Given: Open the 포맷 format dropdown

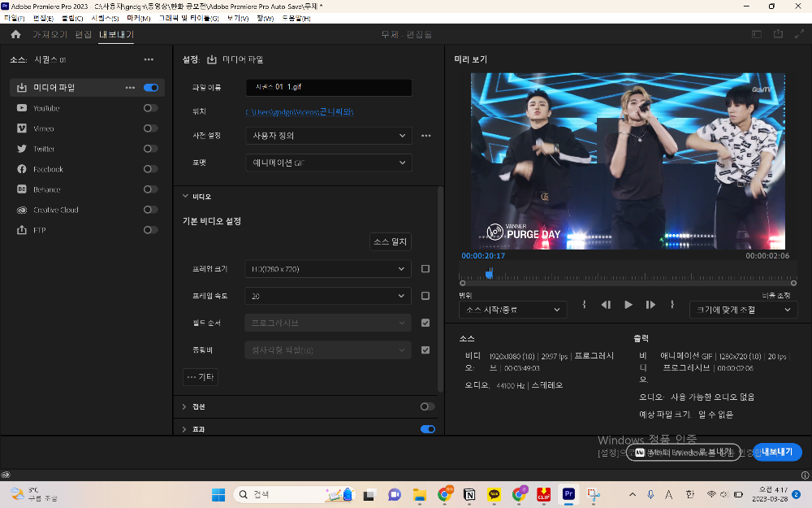Looking at the screenshot, I should [328, 163].
